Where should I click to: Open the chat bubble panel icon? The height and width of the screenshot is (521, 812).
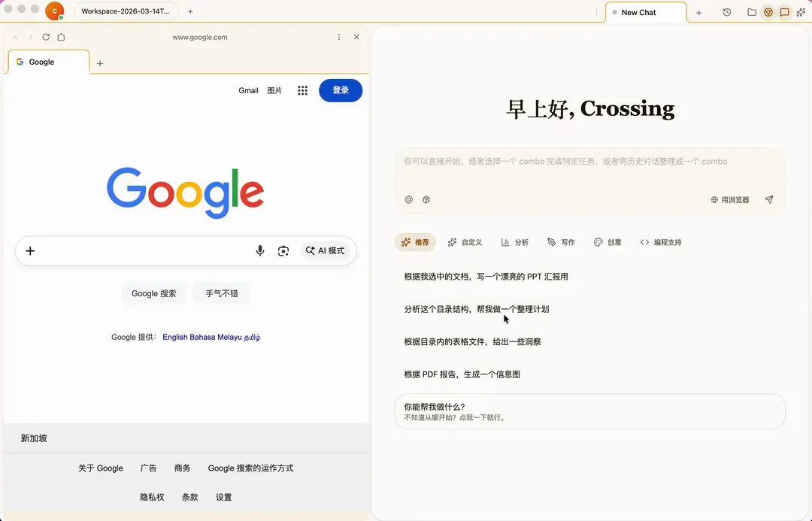tap(785, 12)
